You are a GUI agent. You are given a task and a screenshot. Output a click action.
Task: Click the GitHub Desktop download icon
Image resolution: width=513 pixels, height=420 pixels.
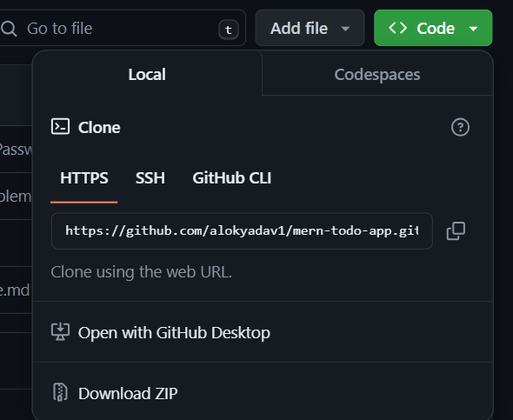[60, 331]
